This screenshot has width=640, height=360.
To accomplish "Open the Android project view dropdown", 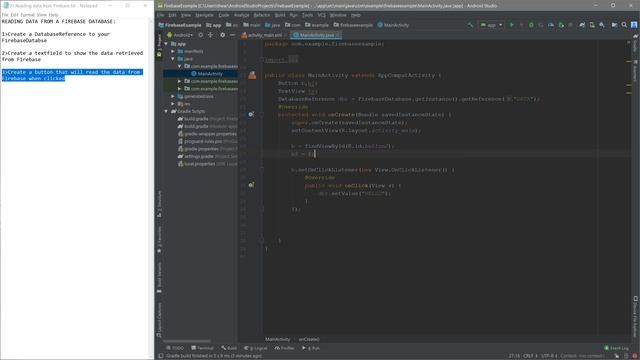I will (x=180, y=35).
